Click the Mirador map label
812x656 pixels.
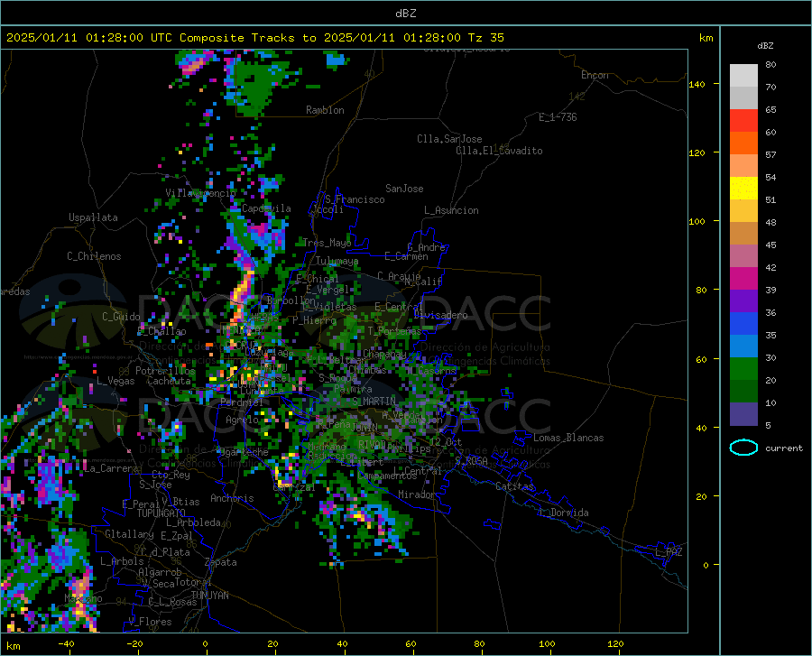click(416, 494)
